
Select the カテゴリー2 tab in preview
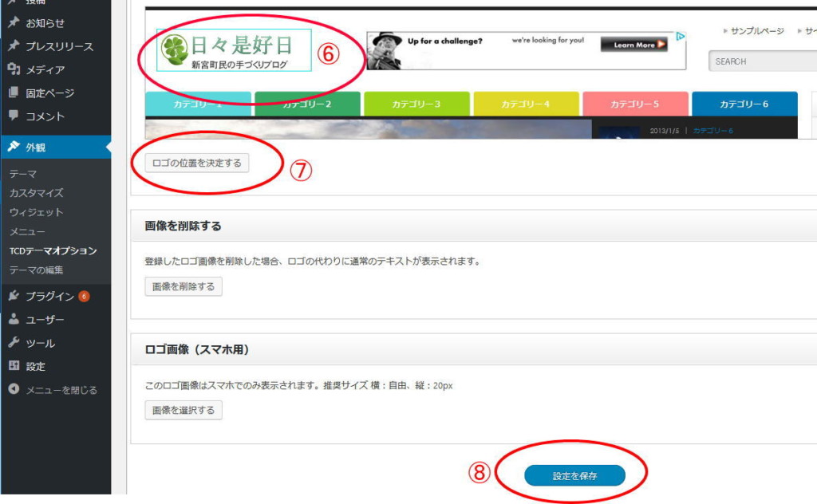coord(307,104)
